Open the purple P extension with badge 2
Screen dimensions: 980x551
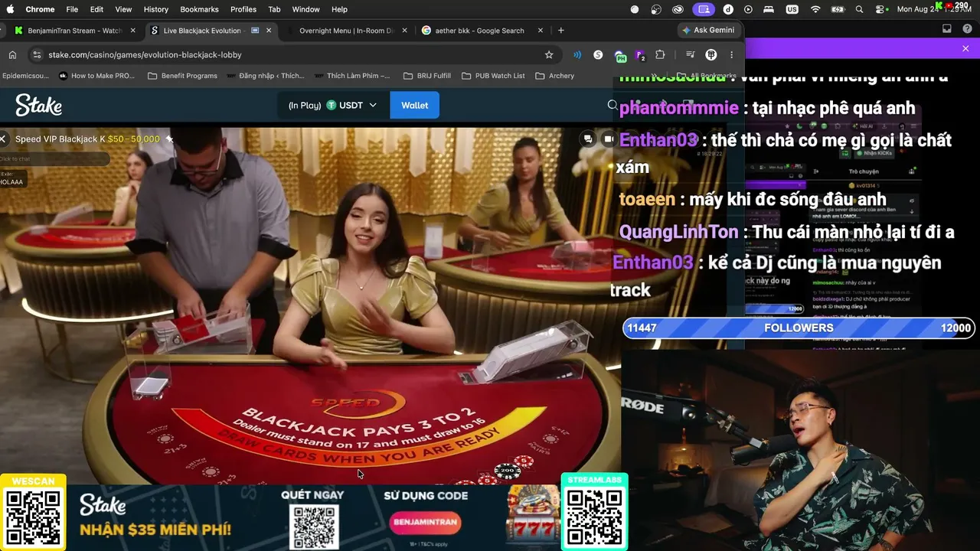(640, 55)
